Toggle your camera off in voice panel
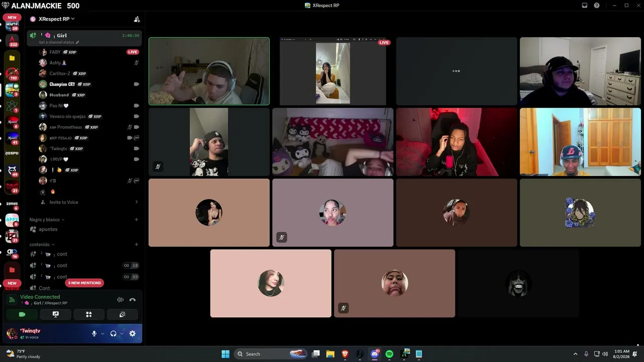The width and height of the screenshot is (644, 362). (x=22, y=314)
